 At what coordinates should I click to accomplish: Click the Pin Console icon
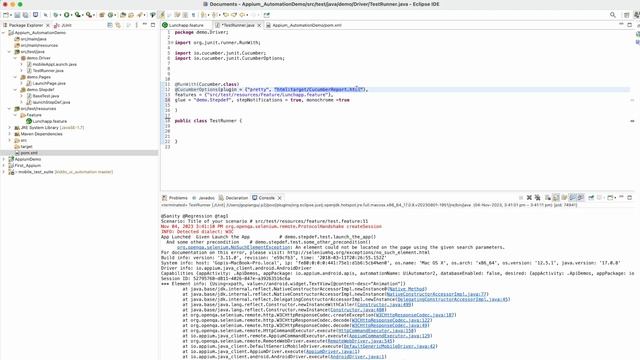[x=591, y=198]
